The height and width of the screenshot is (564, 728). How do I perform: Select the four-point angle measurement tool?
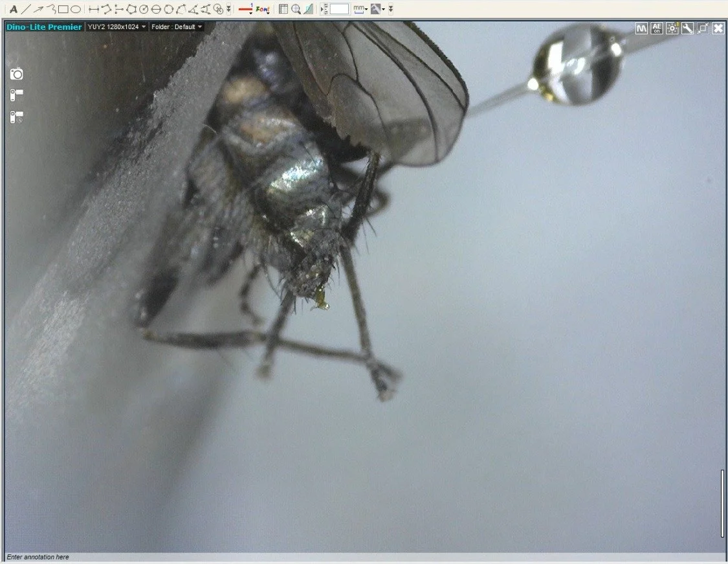206,9
